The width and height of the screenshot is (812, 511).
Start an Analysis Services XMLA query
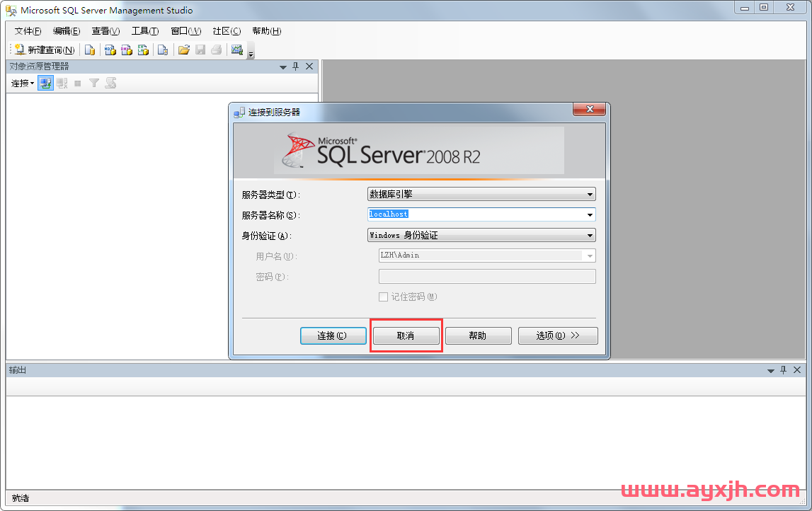(x=143, y=50)
